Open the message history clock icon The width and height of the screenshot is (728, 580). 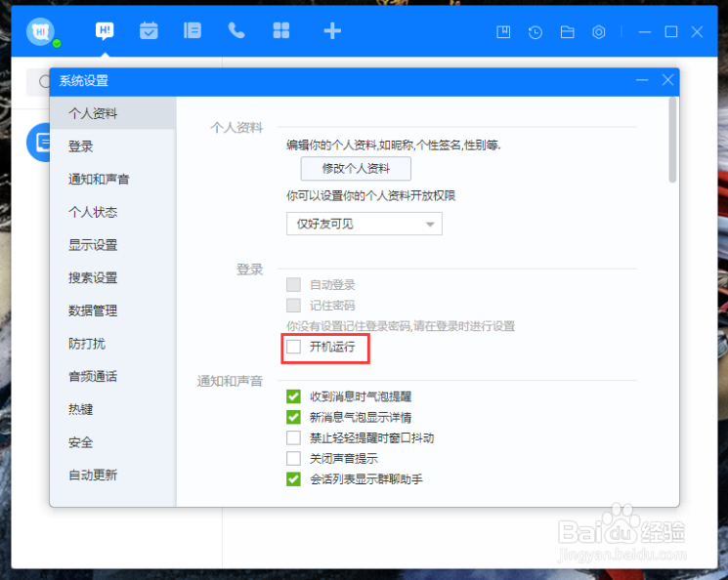[535, 32]
